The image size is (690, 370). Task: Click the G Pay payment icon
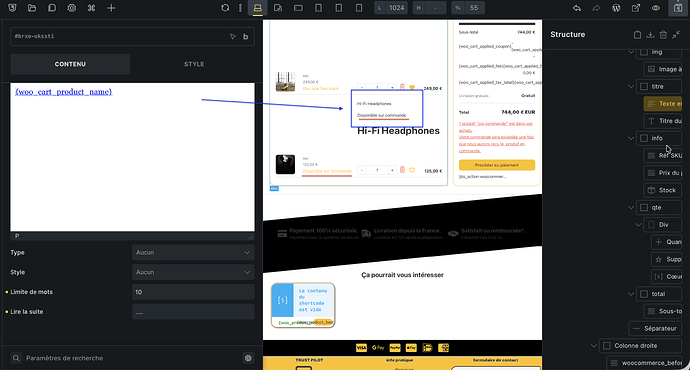[x=378, y=348]
